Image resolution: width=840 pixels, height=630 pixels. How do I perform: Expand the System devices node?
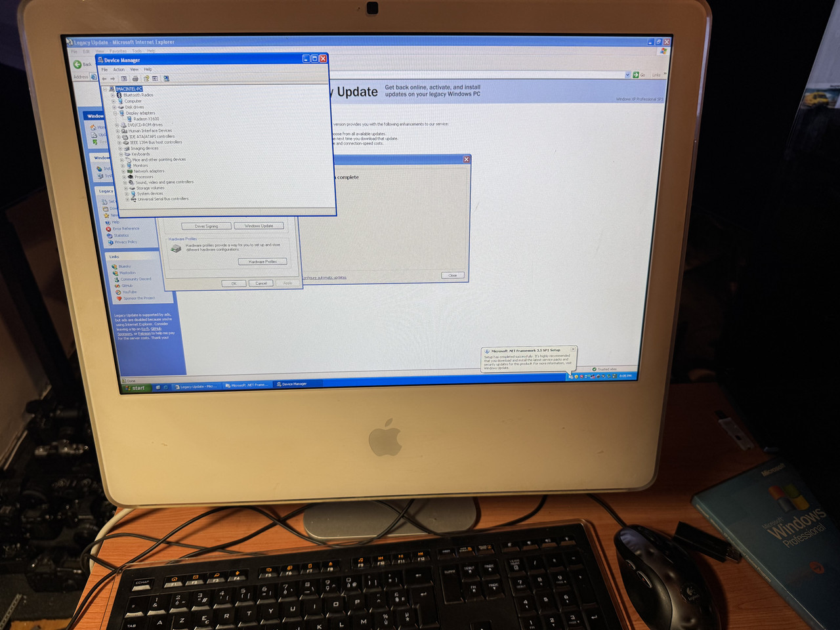click(x=127, y=194)
